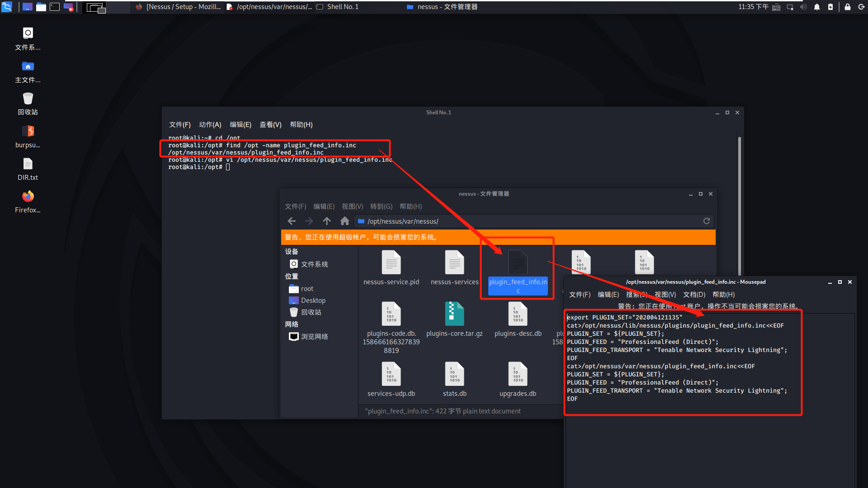Click the show desktop panel icon
This screenshot has width=868, height=488.
pos(28,7)
